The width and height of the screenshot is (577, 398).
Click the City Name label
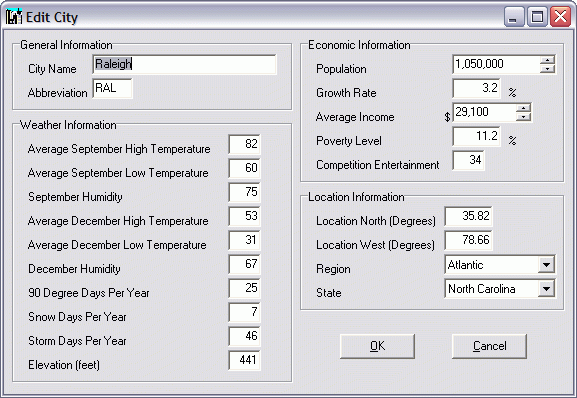click(52, 69)
